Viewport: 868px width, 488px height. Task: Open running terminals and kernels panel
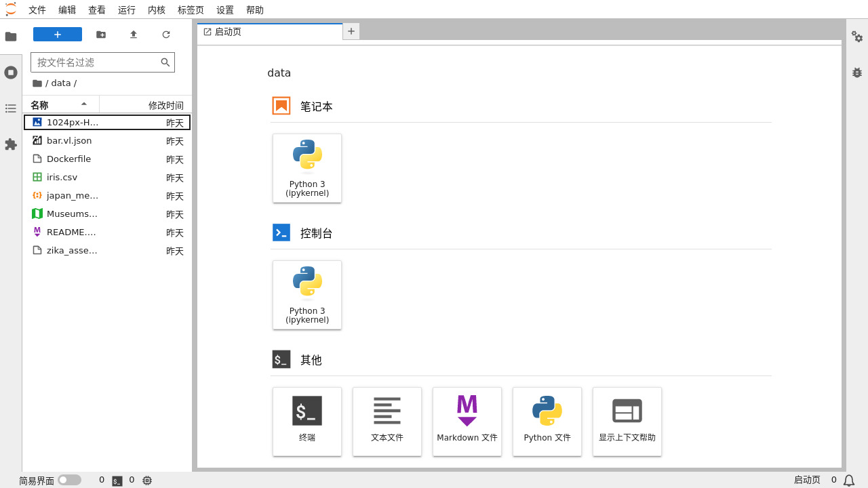tap(11, 73)
